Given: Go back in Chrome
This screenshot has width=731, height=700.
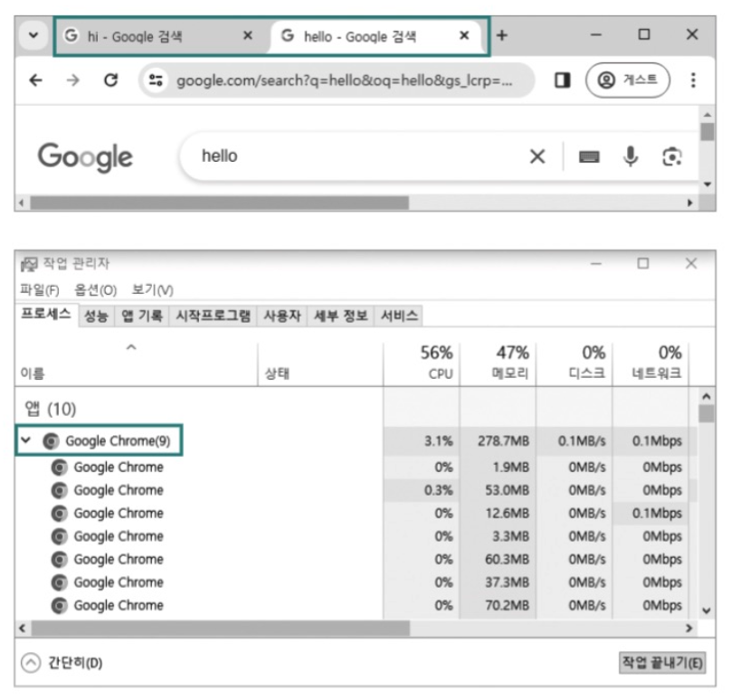Looking at the screenshot, I should (x=36, y=80).
